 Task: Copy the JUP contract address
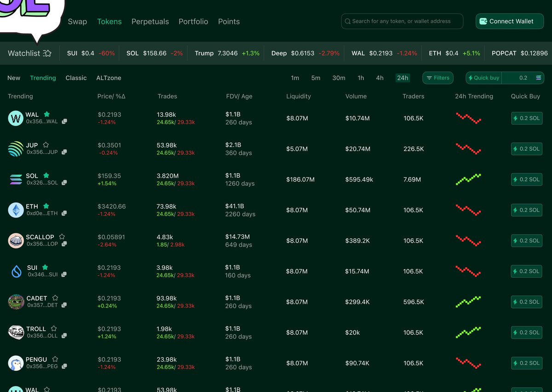(64, 152)
